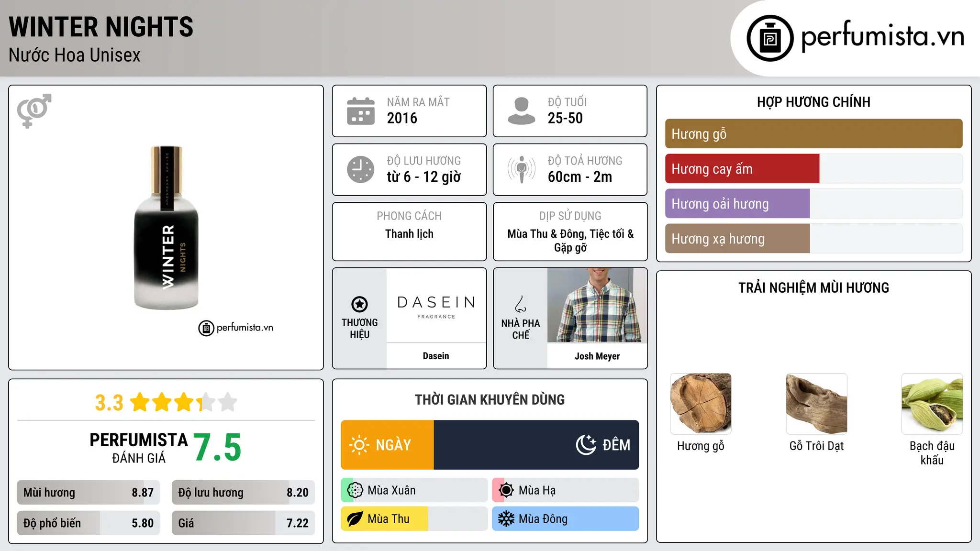
Task: Click the WINTER NIGHTS title
Action: pos(101,27)
